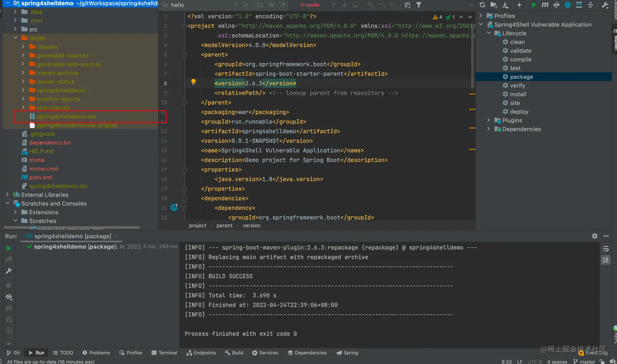The width and height of the screenshot is (617, 364).
Task: Open Maven settings wrench icon
Action: click(605, 5)
